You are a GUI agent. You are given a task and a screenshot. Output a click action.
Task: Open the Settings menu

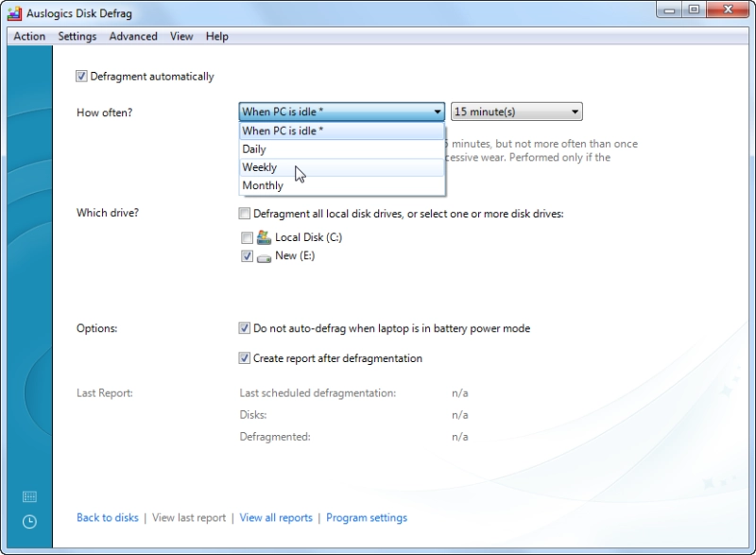(x=77, y=36)
